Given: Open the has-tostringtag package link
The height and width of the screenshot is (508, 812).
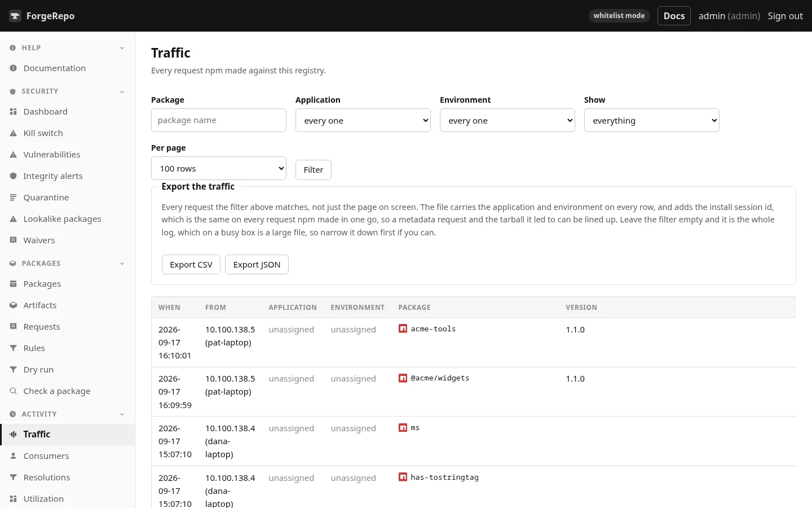Looking at the screenshot, I should coord(444,478).
